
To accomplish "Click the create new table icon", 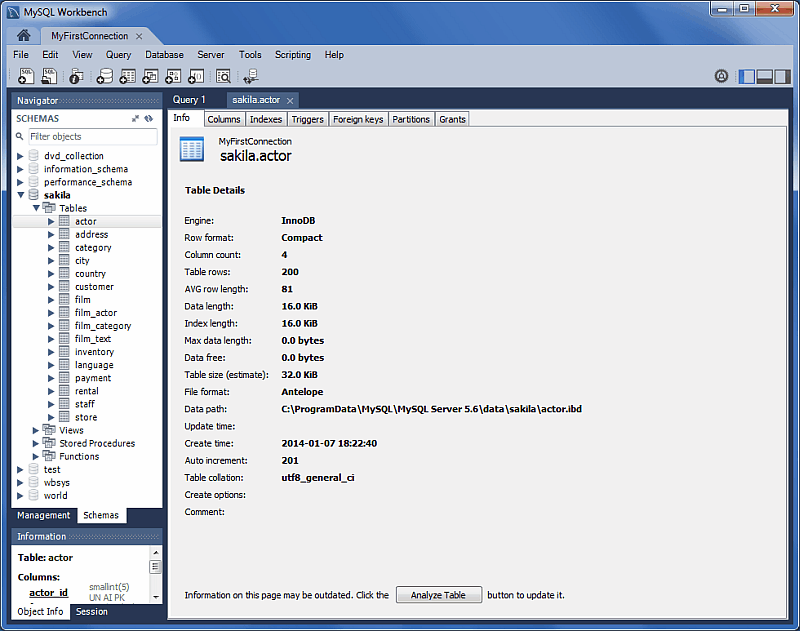I will point(128,76).
